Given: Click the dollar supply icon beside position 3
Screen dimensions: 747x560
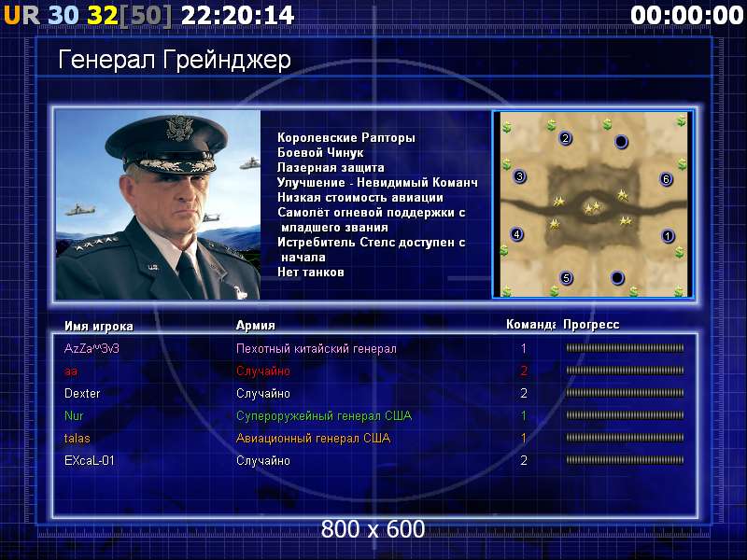Looking at the screenshot, I should [x=506, y=164].
